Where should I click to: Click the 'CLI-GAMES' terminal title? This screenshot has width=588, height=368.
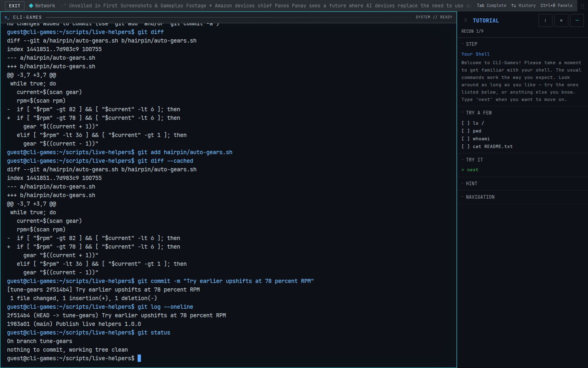(x=27, y=17)
